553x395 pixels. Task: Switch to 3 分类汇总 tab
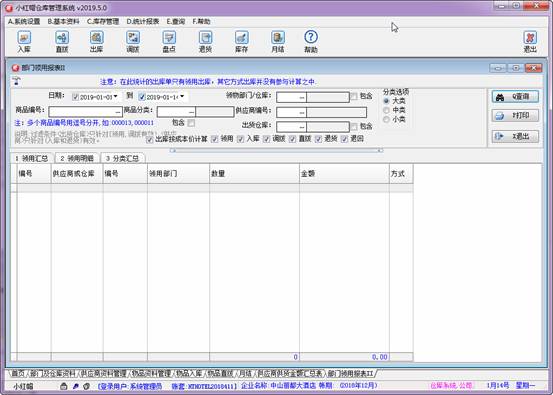pos(122,158)
